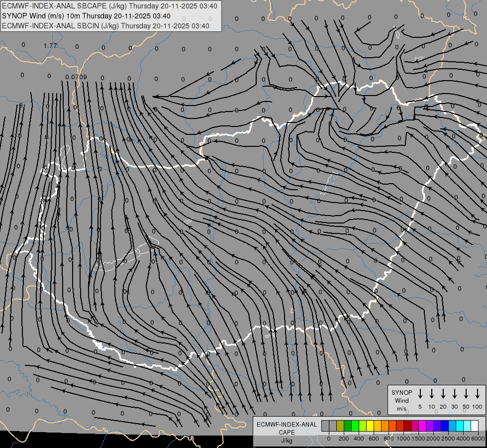
Task: Select the purple CAPE swatch
Action: pos(429,426)
